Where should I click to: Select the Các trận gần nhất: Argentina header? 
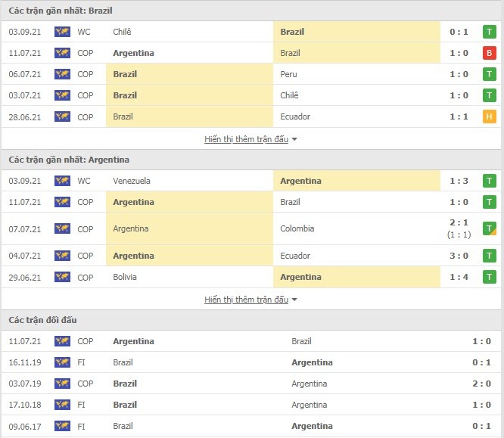(x=69, y=160)
